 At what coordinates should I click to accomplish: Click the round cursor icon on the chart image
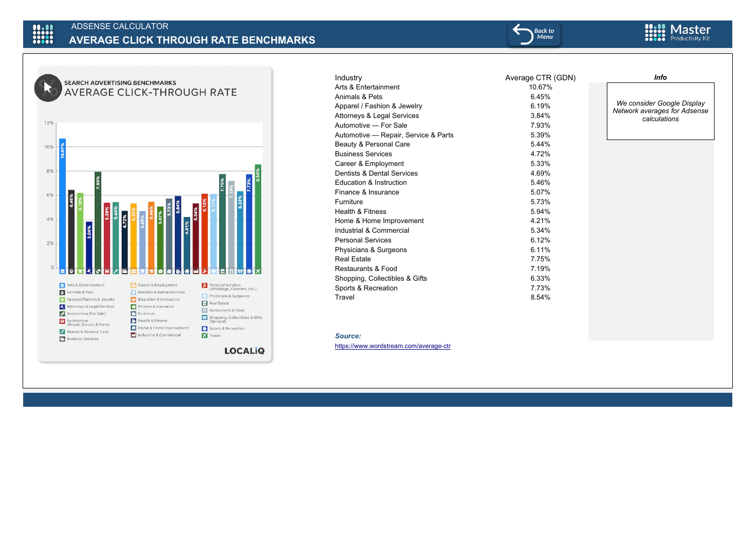point(48,88)
